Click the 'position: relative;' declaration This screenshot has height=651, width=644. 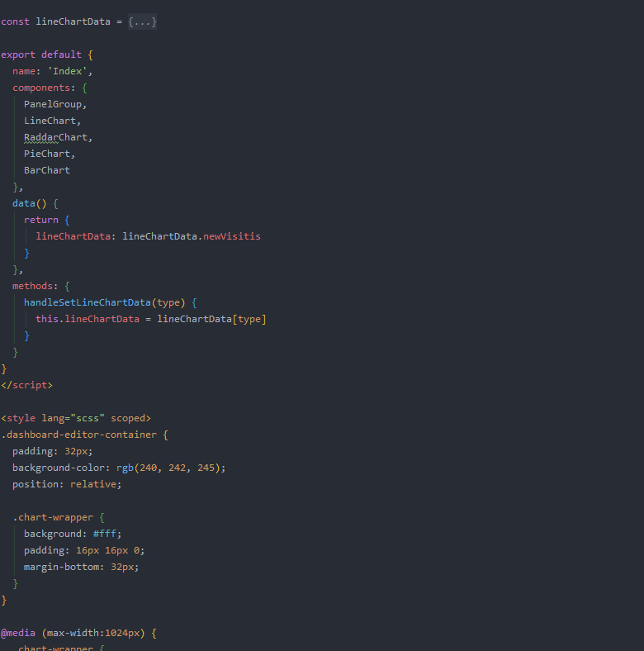(67, 484)
